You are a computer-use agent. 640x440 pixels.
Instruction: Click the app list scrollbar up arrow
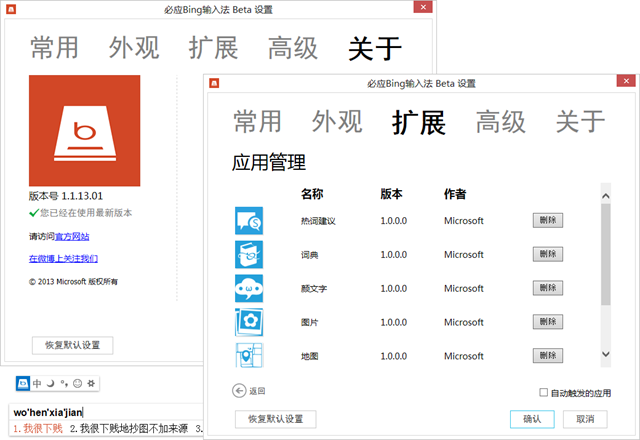(x=606, y=196)
